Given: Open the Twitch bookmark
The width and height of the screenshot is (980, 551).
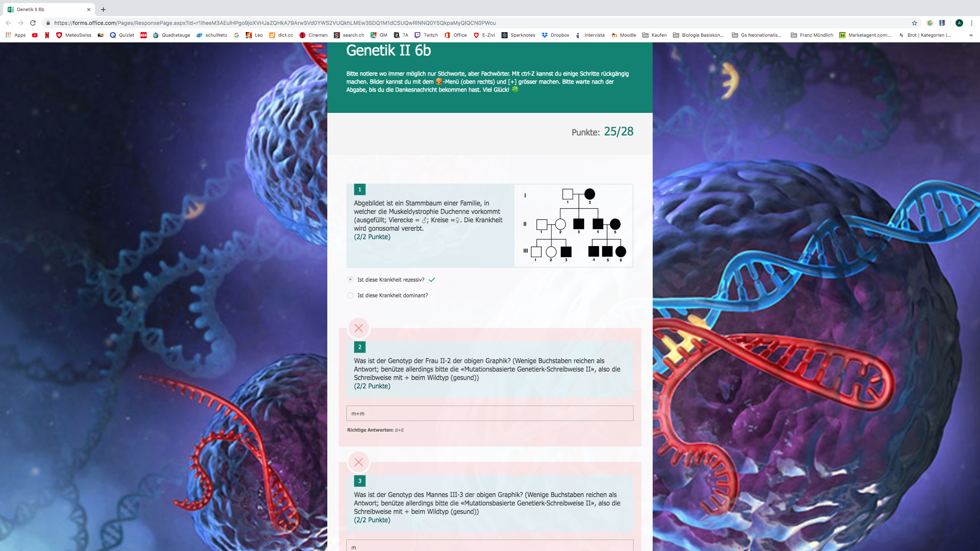Looking at the screenshot, I should pyautogui.click(x=426, y=35).
